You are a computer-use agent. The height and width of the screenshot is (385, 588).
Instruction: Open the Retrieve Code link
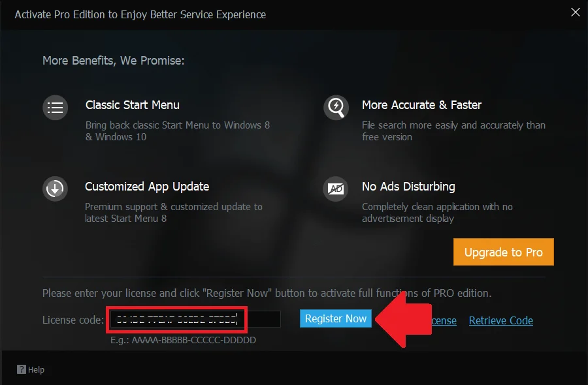[x=500, y=320]
